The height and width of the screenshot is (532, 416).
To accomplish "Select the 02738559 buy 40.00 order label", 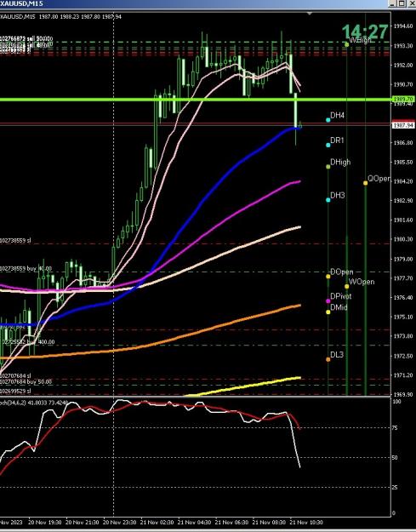I will tap(26, 269).
